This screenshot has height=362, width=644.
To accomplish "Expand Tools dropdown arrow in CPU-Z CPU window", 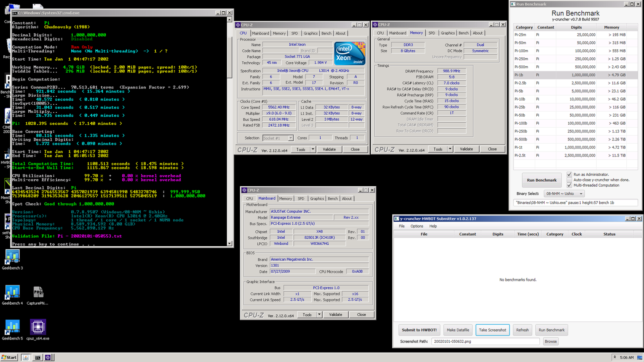I will coord(313,149).
